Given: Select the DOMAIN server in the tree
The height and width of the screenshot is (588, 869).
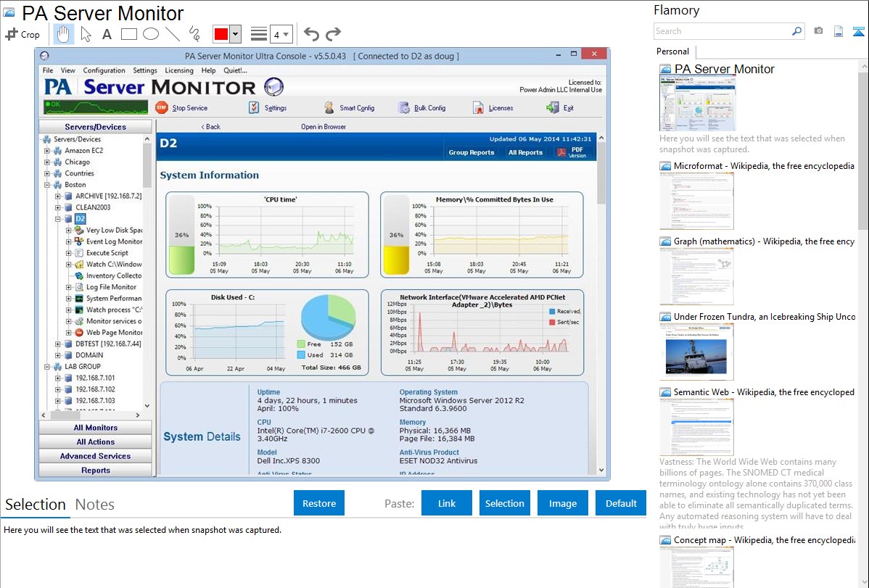Looking at the screenshot, I should [x=89, y=355].
